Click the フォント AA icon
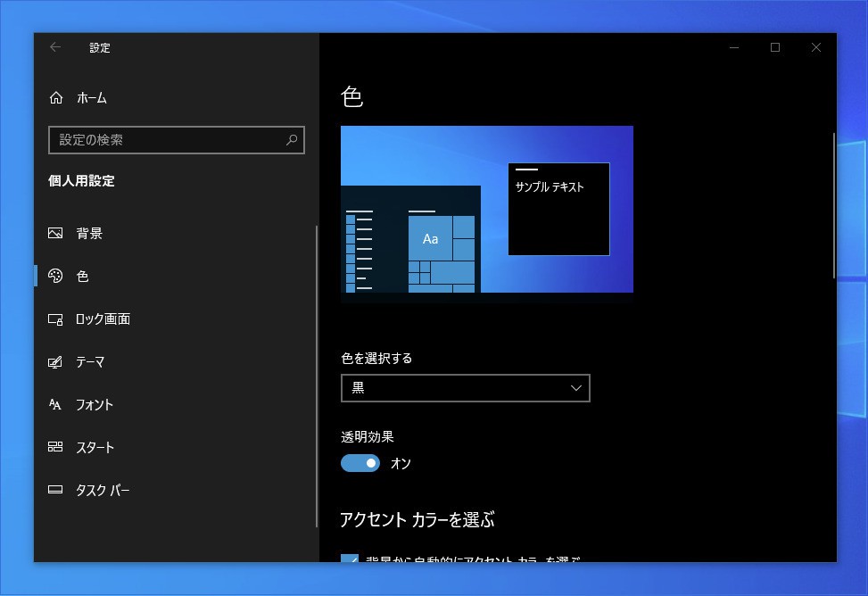The image size is (868, 596). click(55, 404)
